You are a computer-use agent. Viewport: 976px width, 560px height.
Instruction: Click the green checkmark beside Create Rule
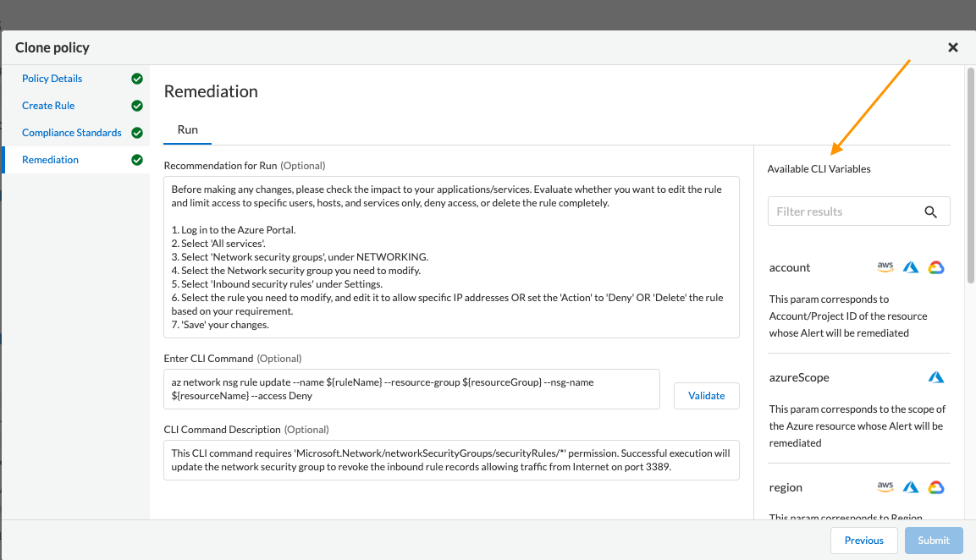coord(137,106)
